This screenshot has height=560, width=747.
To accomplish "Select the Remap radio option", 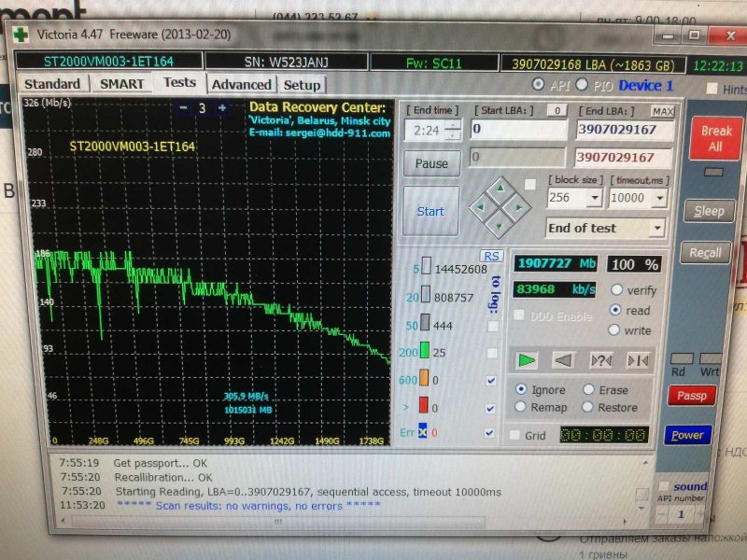I will (521, 407).
